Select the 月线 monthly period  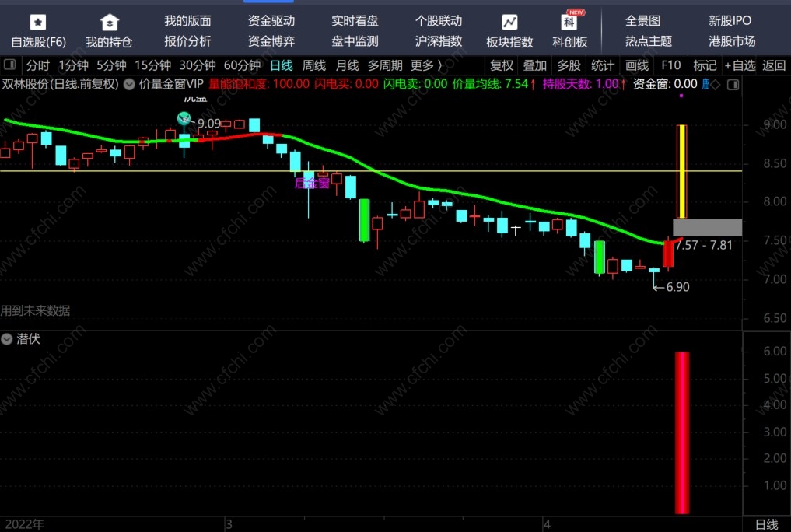[348, 65]
